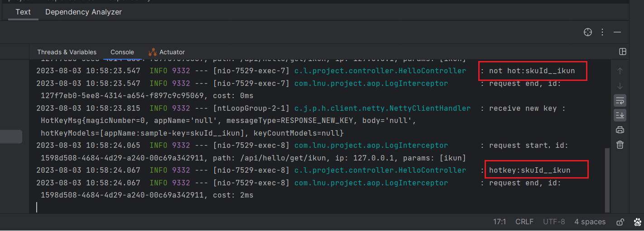Open the Actuator tab
The width and height of the screenshot is (644, 231).
point(166,52)
